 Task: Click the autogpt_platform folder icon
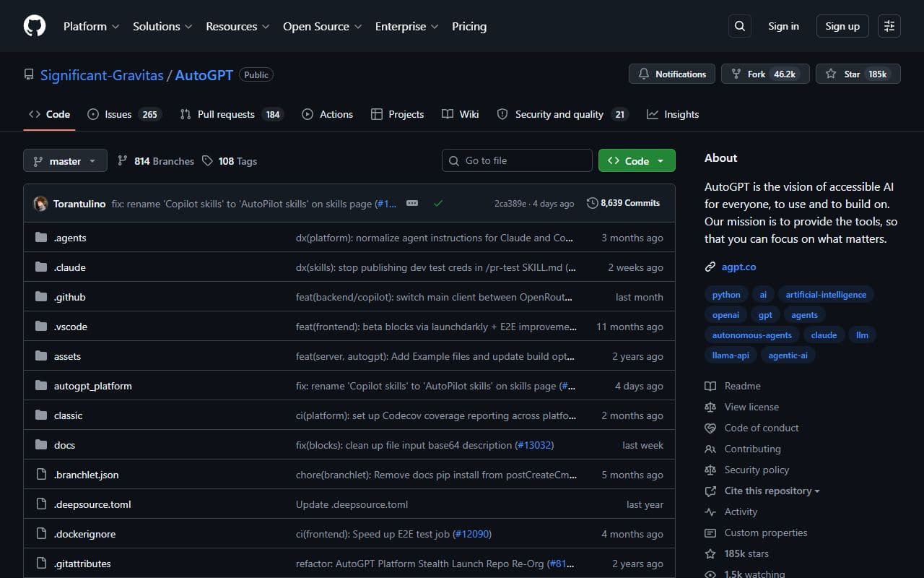tap(41, 386)
